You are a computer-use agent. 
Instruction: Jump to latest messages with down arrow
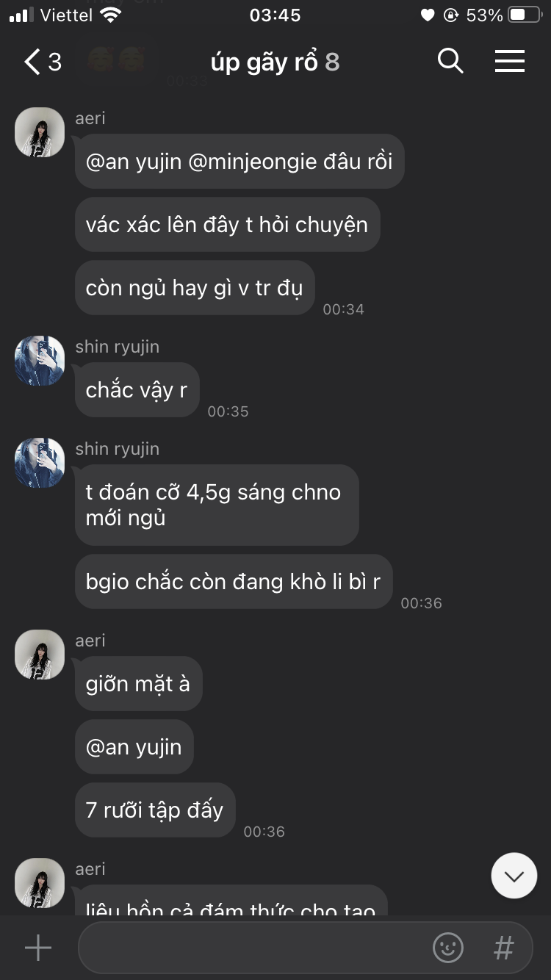pos(514,876)
